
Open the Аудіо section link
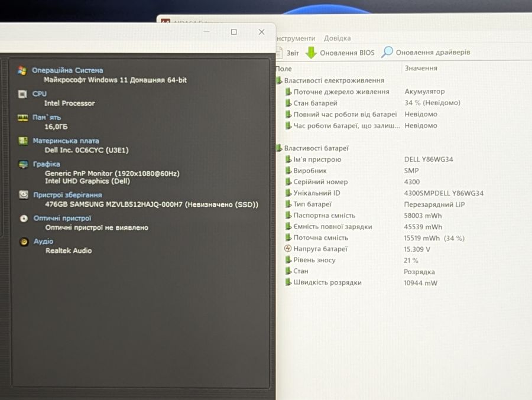pos(43,241)
